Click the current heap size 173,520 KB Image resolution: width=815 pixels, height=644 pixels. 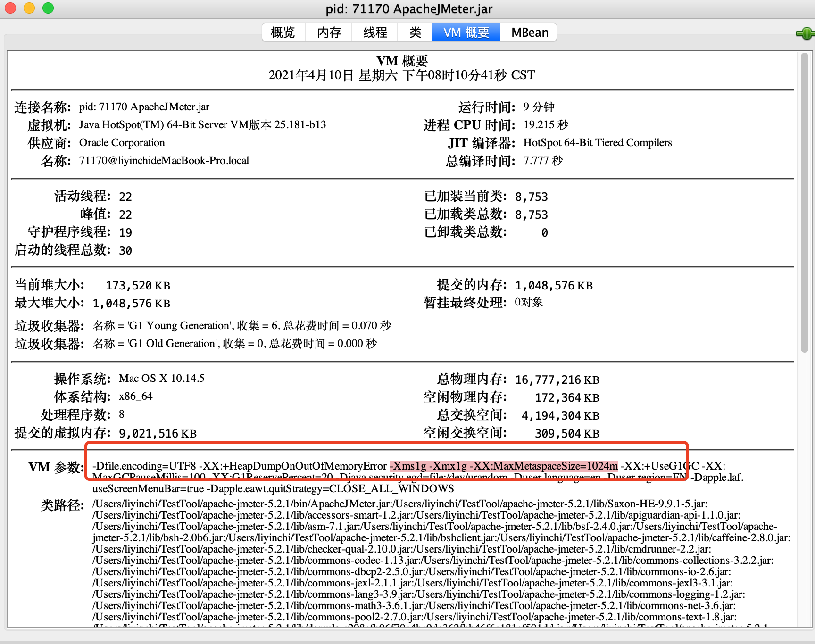[x=138, y=286]
